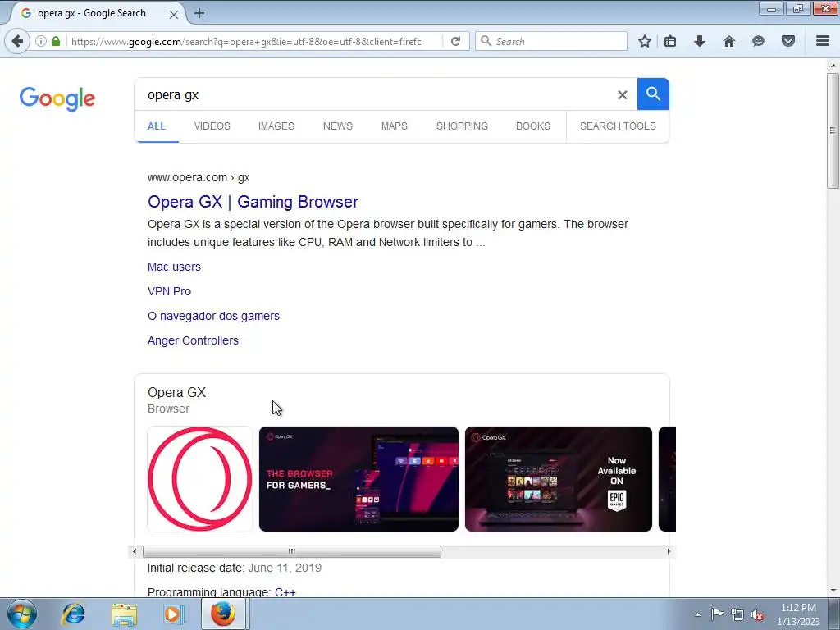Open Windows Media Player from taskbar
The image size is (840, 630).
point(173,614)
